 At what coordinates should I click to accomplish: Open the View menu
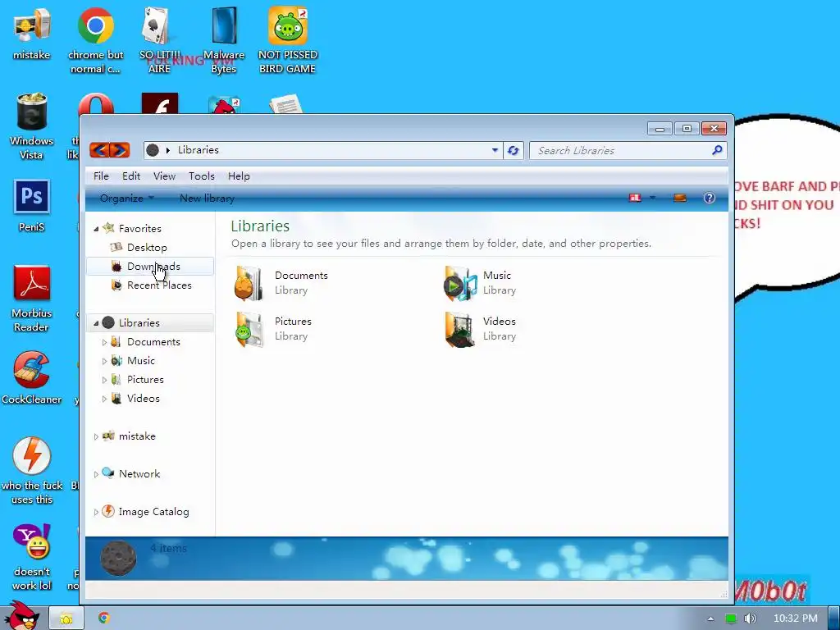pos(164,176)
